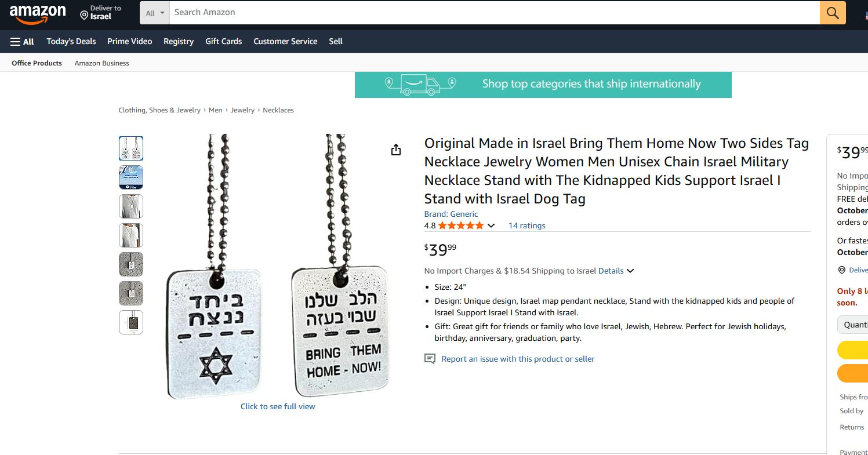Select Office Products subnav tab
This screenshot has width=868, height=455.
point(37,63)
